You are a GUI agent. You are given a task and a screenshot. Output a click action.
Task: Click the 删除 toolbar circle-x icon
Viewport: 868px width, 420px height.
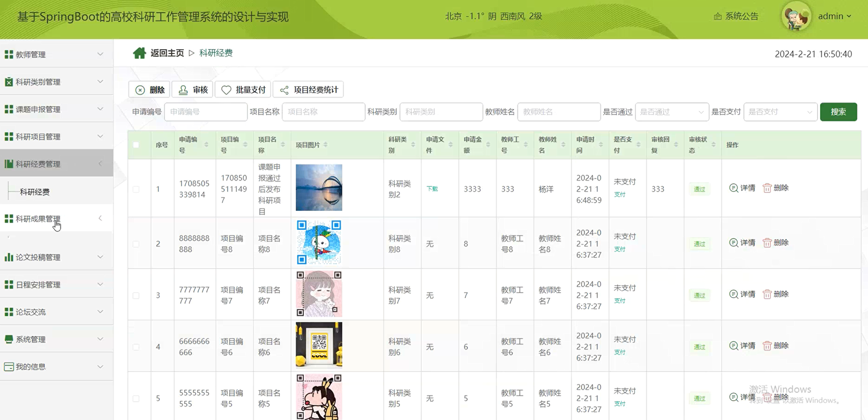point(140,90)
